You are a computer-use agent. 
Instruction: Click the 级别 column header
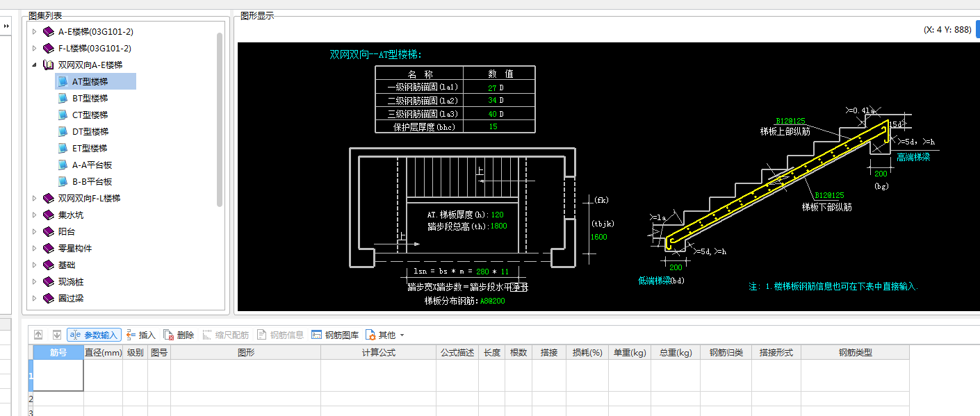coord(135,353)
